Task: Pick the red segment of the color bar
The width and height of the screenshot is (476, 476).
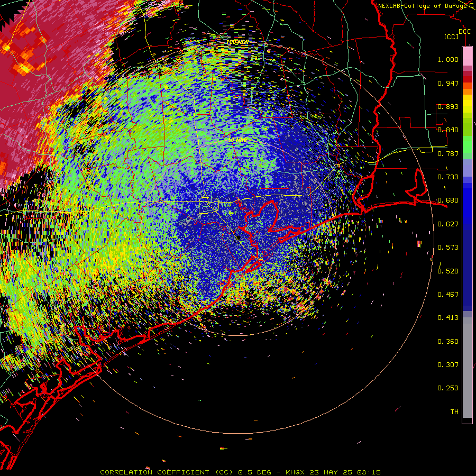Action: click(467, 79)
